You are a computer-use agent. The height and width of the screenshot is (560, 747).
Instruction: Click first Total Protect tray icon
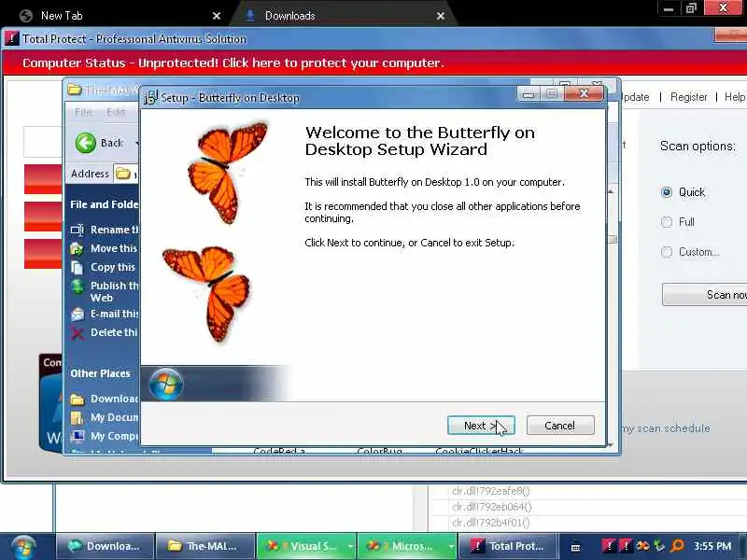pyautogui.click(x=608, y=546)
